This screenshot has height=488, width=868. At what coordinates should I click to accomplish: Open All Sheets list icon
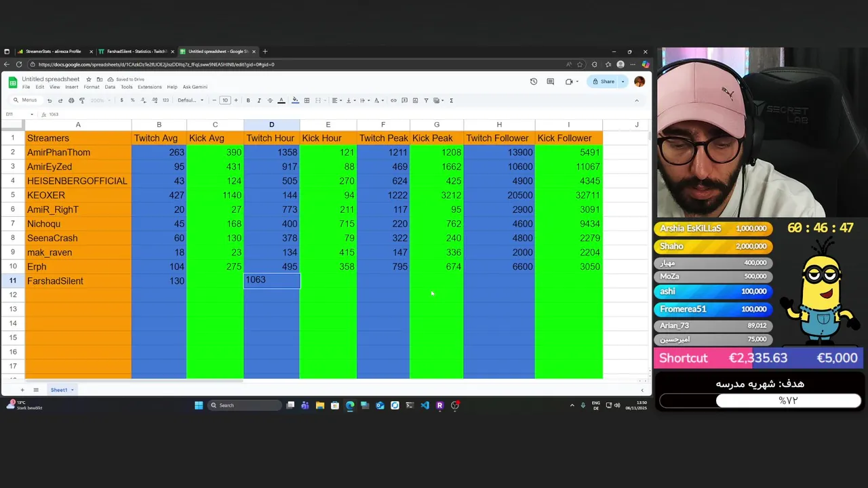point(36,390)
